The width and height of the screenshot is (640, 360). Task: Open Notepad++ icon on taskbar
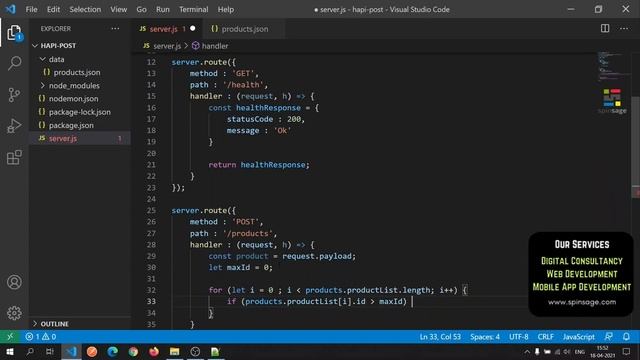click(215, 351)
